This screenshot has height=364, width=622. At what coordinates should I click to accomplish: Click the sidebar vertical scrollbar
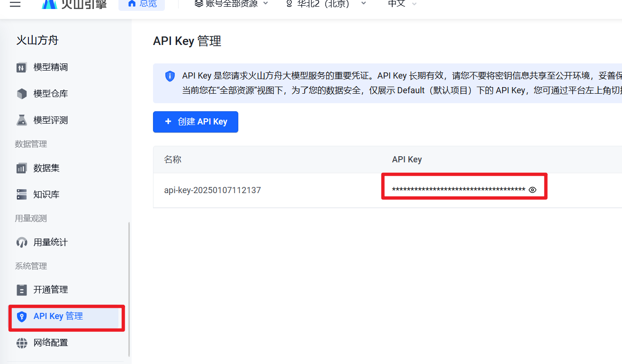click(129, 289)
